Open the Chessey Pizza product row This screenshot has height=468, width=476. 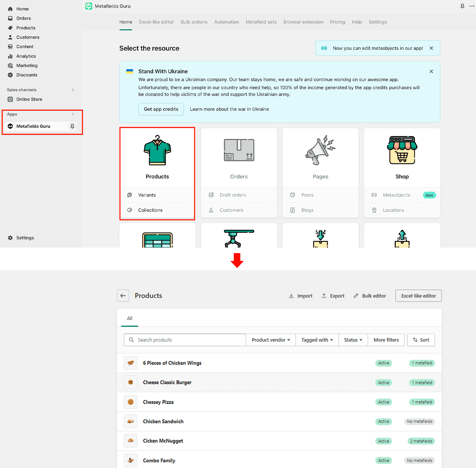279,402
